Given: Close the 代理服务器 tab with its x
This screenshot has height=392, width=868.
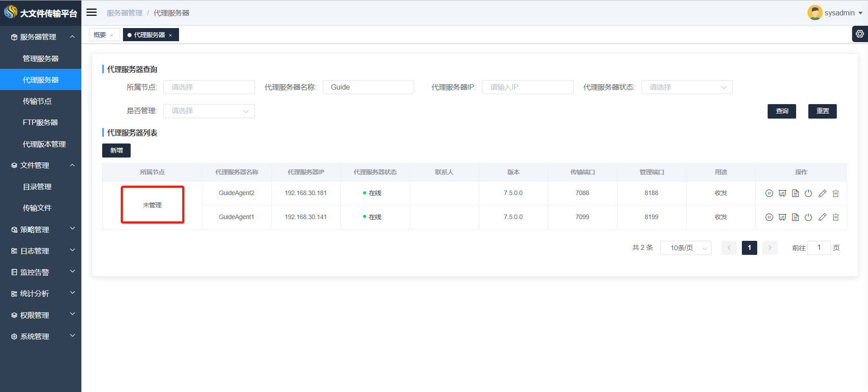Looking at the screenshot, I should coord(170,35).
